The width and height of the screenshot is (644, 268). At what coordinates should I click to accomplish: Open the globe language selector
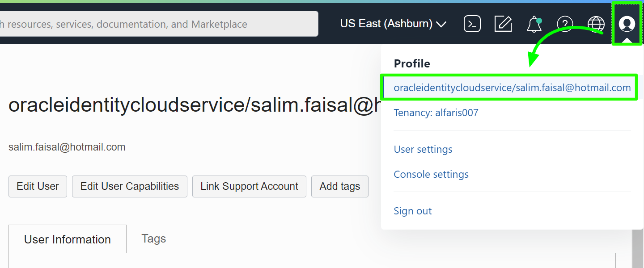point(596,24)
